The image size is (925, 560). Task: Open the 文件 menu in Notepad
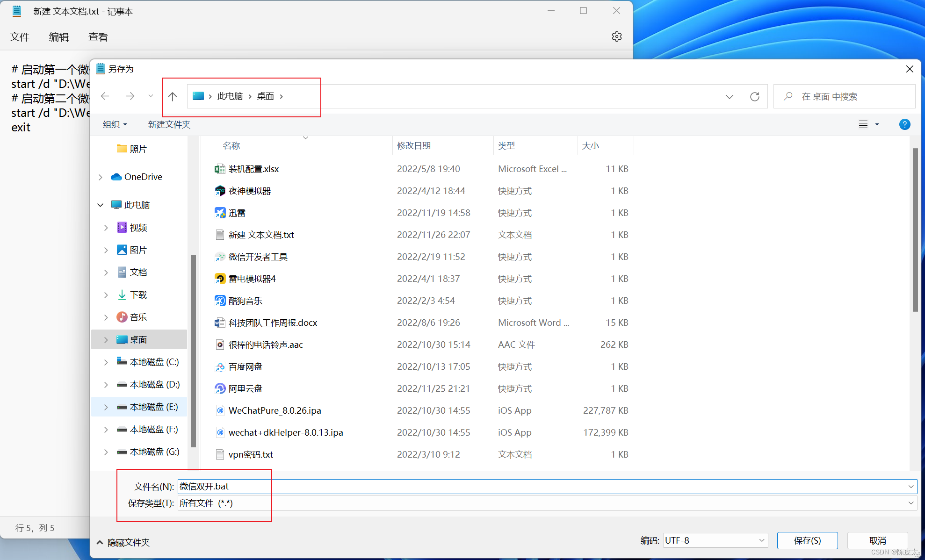tap(20, 37)
